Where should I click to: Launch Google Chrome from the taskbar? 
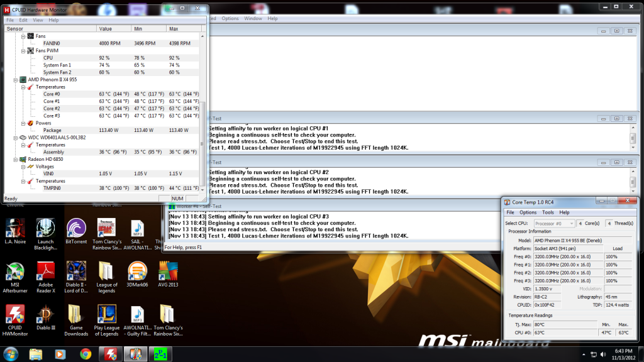(86, 354)
